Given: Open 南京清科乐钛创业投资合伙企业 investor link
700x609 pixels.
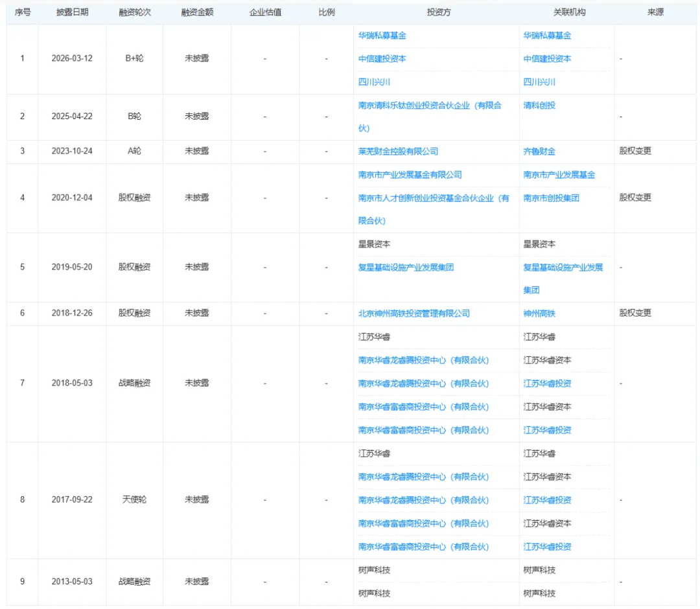Looking at the screenshot, I should click(430, 117).
